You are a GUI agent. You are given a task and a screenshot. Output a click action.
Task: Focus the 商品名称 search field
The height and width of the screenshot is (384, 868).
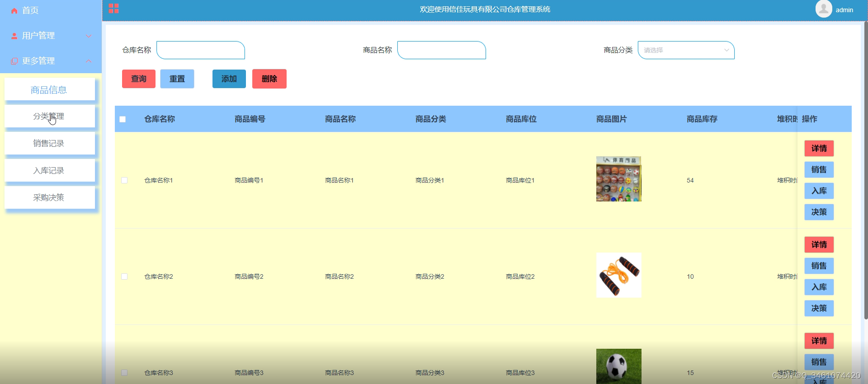coord(442,50)
